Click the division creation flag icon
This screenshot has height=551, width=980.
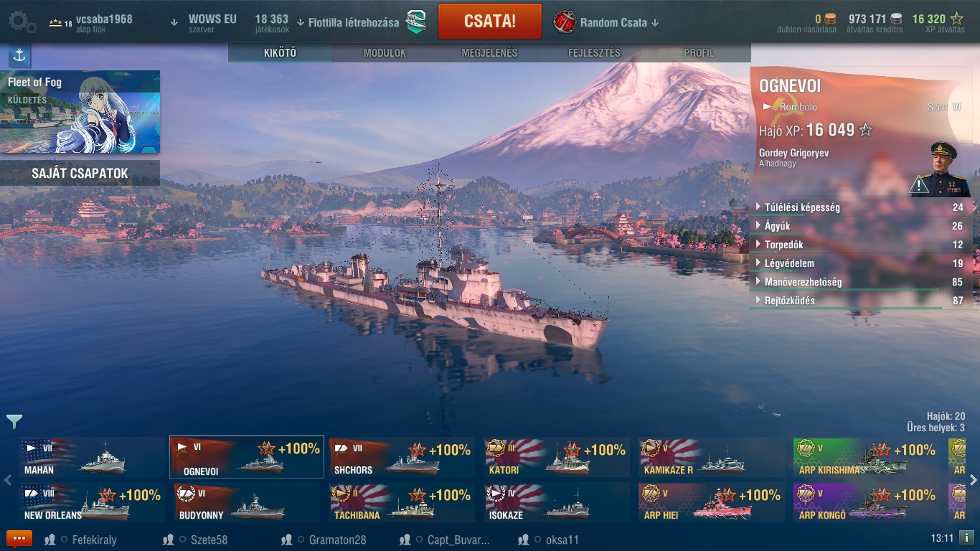tap(416, 22)
